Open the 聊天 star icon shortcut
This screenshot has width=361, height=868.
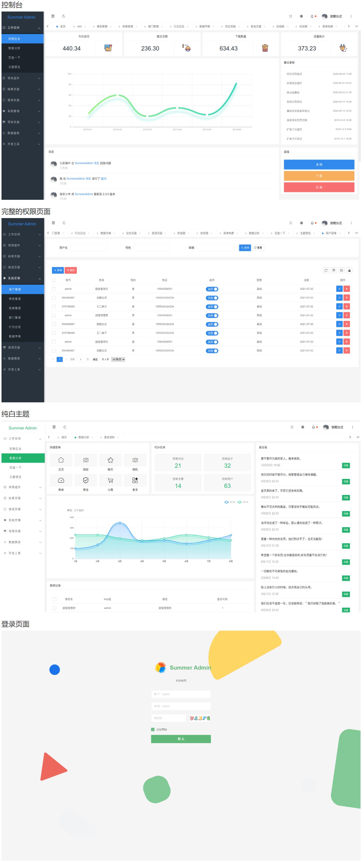(110, 460)
